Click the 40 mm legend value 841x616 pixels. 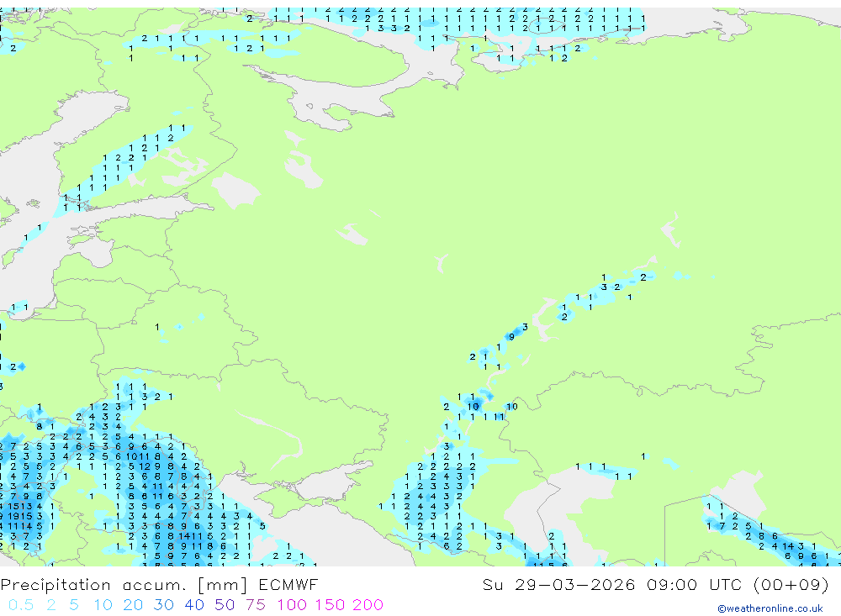194,605
